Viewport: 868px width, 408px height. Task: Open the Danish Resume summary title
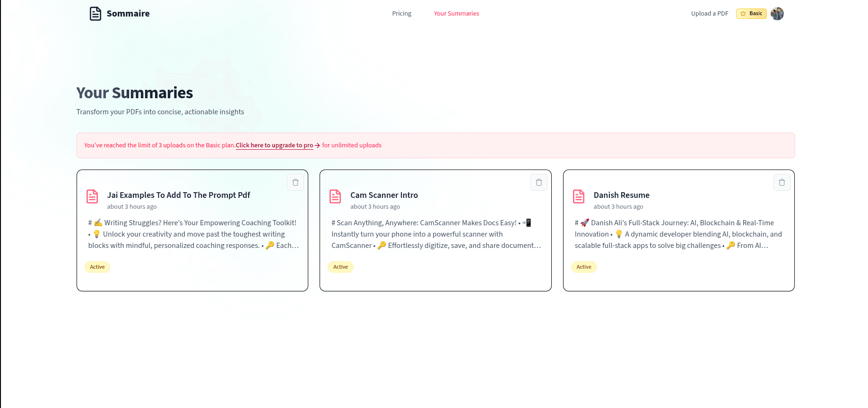point(621,195)
